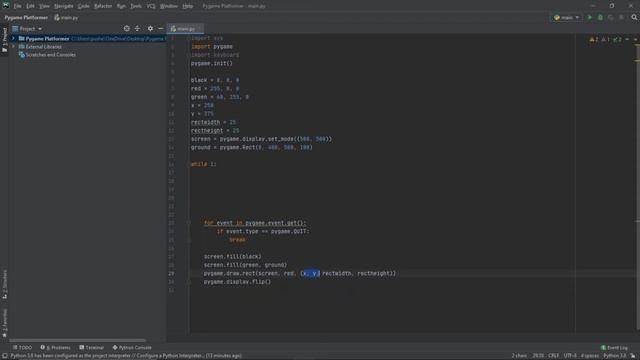Screen dimensions: 640x360
Task: Click the lock icon in status bar right corner
Action: click(x=633, y=356)
